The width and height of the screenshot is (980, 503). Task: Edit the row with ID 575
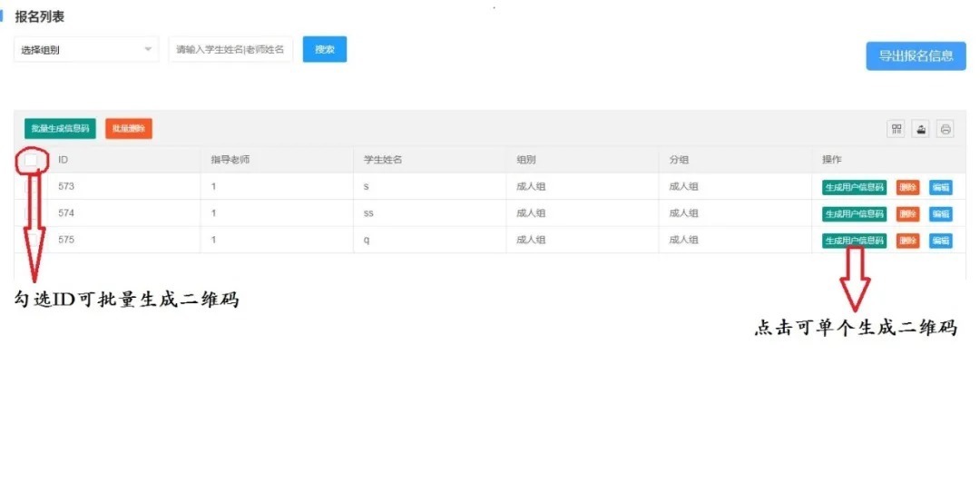pyautogui.click(x=941, y=241)
